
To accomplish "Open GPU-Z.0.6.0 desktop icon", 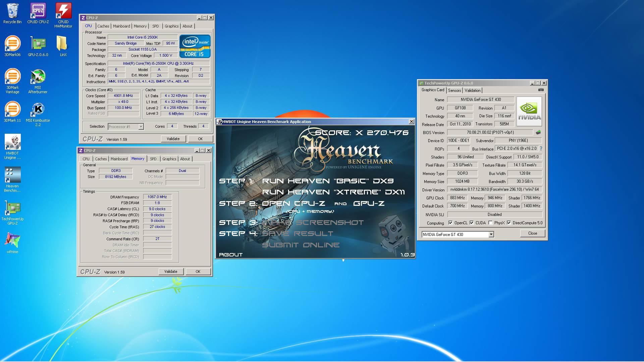I will (38, 46).
